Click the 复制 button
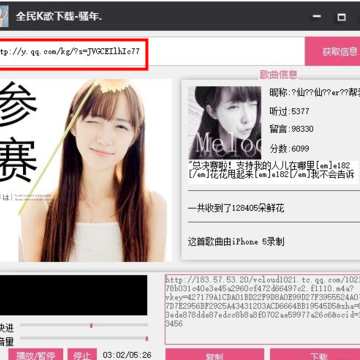The image size is (360, 360). (215, 354)
